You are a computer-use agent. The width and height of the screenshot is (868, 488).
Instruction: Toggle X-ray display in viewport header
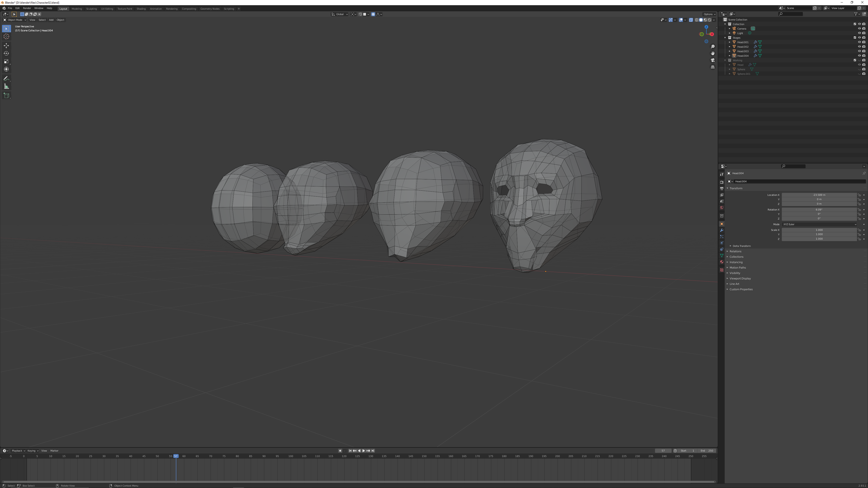(x=691, y=20)
